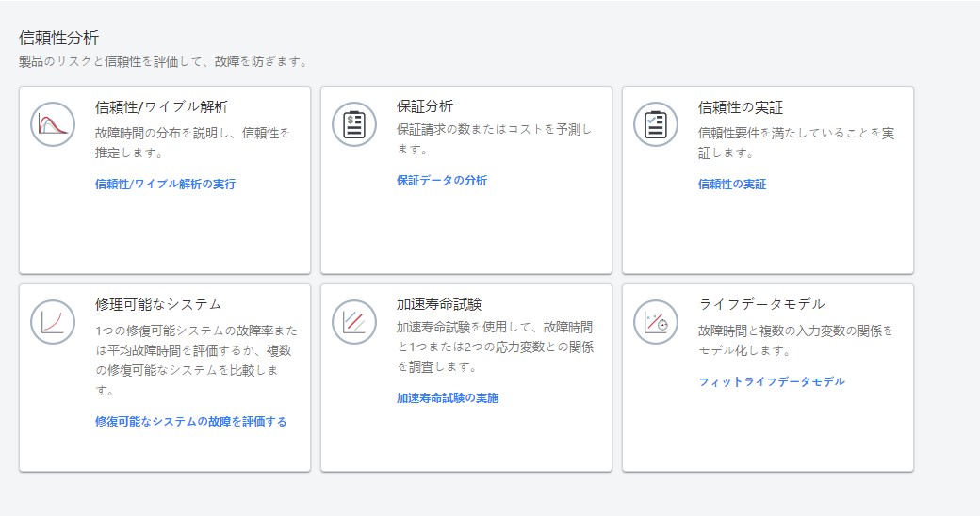Viewport: 980px width, 516px height.
Task: Launch the 加速寿命試験の実施 link
Action: pyautogui.click(x=448, y=398)
